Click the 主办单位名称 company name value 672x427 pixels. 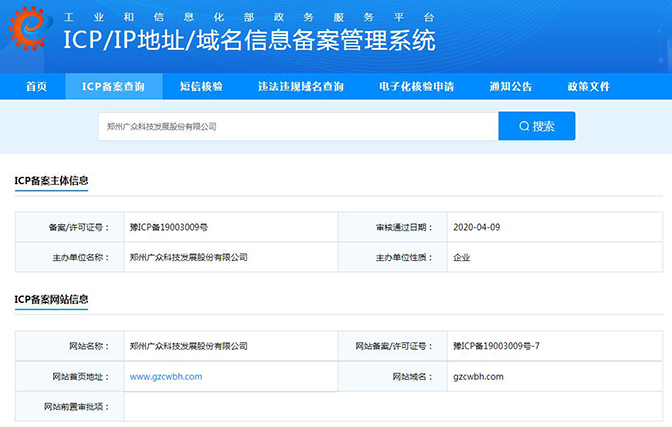(188, 257)
